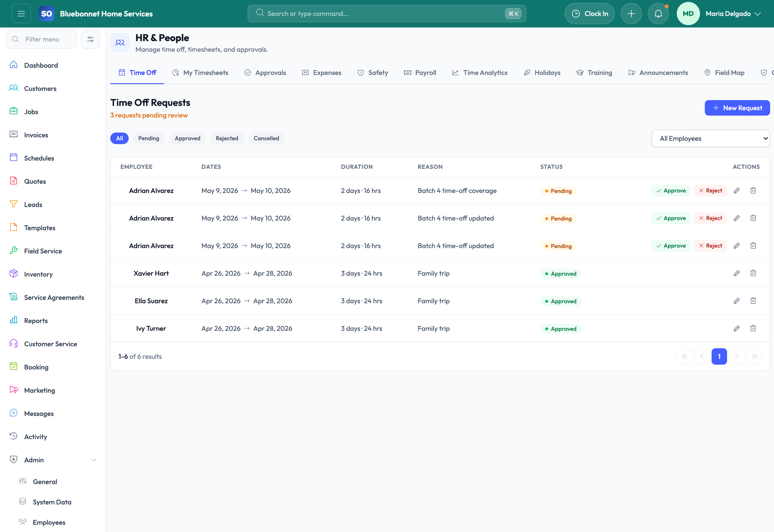The width and height of the screenshot is (774, 532).
Task: Open the Announcements tab
Action: coord(658,73)
